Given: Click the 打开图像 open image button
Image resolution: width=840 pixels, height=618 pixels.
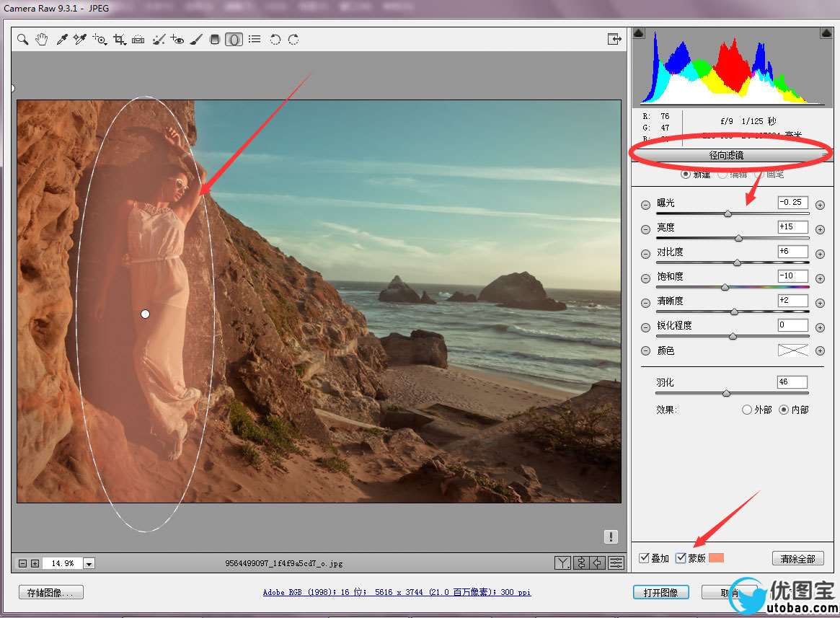Looking at the screenshot, I should [660, 592].
